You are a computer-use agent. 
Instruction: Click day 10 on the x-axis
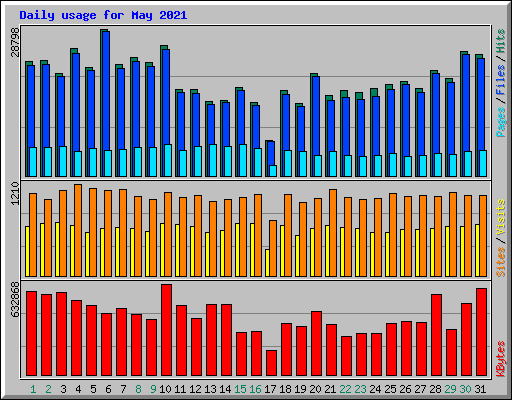click(165, 389)
